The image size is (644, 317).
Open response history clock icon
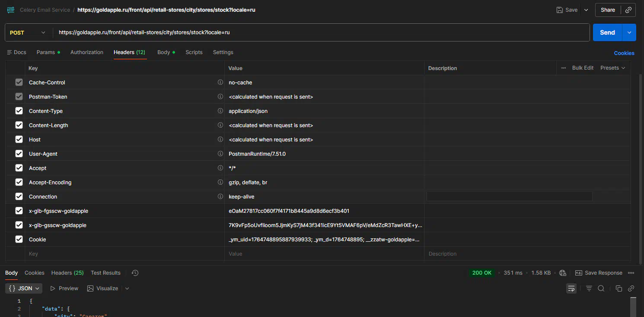click(x=135, y=273)
